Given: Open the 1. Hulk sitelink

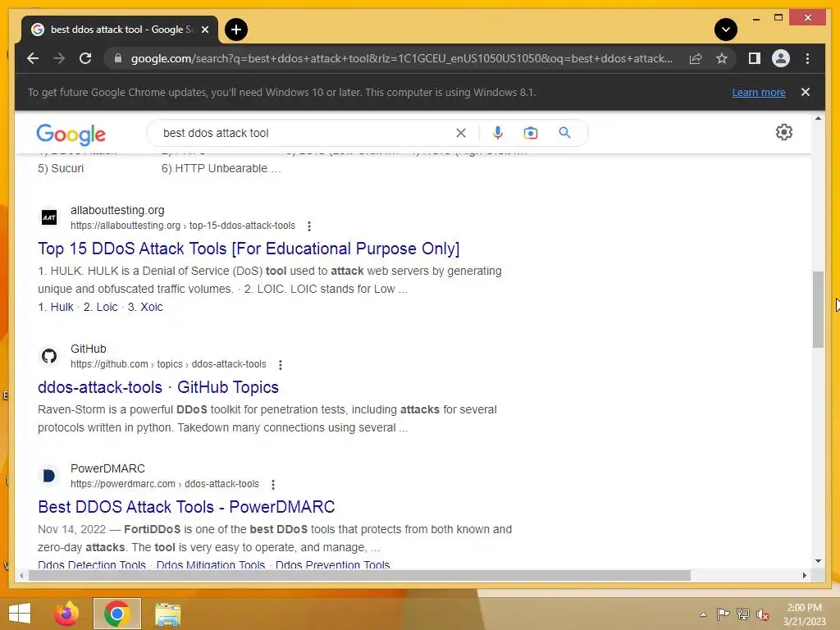Looking at the screenshot, I should pyautogui.click(x=56, y=307).
